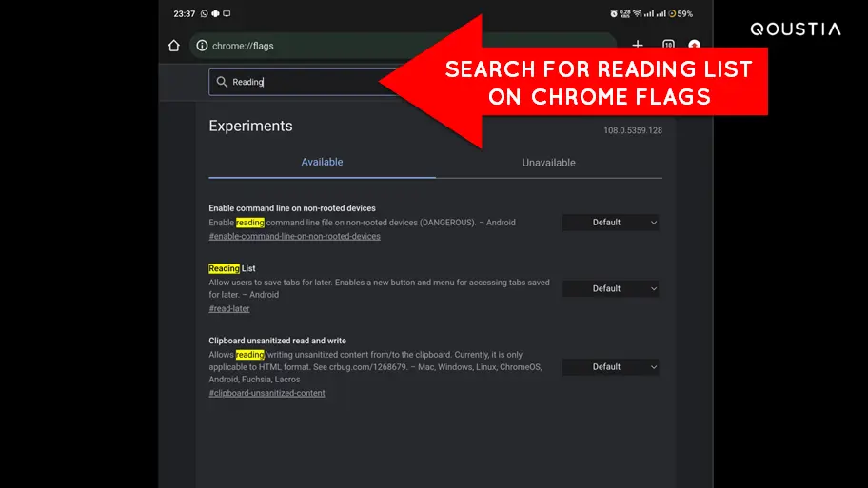
Task: Tap the Chrome home icon
Action: tap(174, 46)
